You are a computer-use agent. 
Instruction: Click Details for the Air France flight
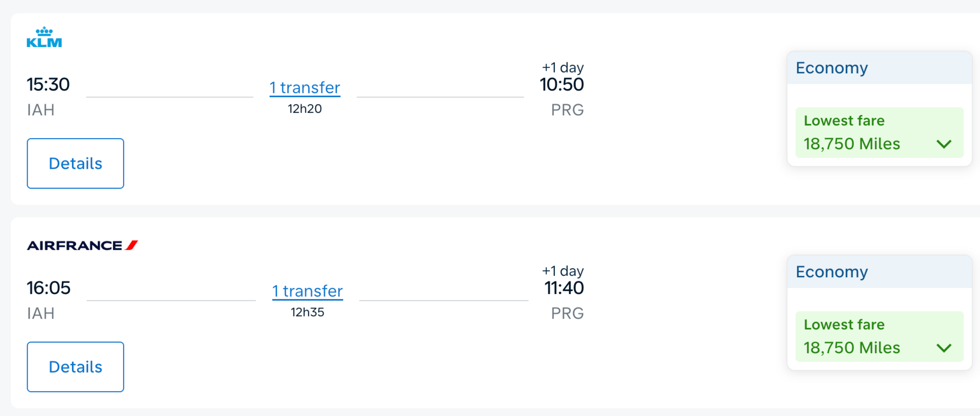75,367
